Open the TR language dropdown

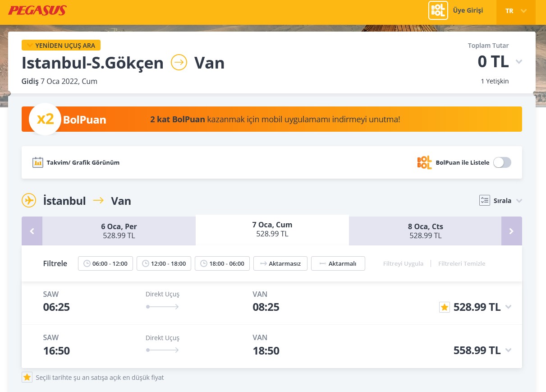[x=516, y=11]
